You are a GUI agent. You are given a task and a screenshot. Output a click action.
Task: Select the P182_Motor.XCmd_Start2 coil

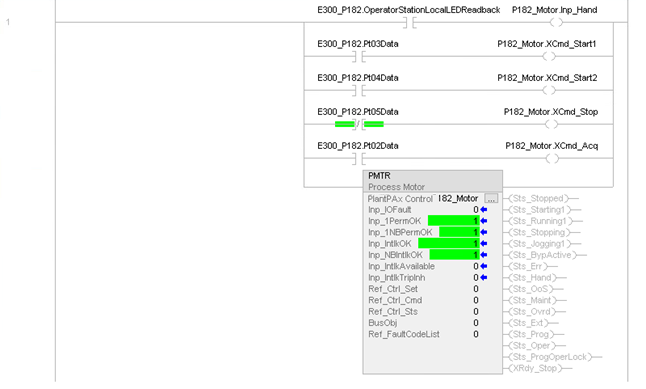(549, 90)
